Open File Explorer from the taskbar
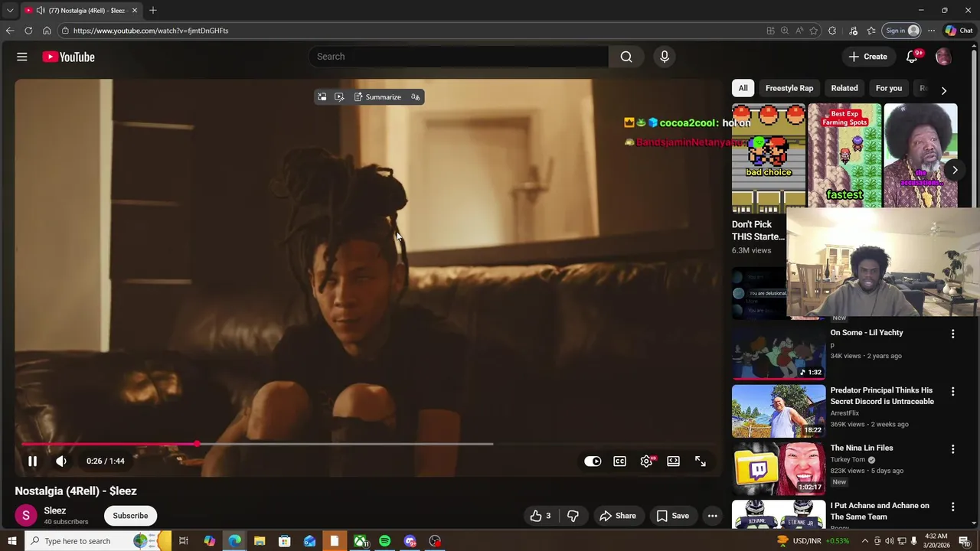This screenshot has height=551, width=980. pos(260,541)
